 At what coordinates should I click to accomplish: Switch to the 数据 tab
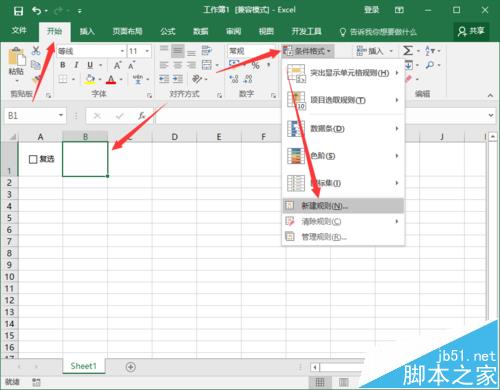point(201,31)
